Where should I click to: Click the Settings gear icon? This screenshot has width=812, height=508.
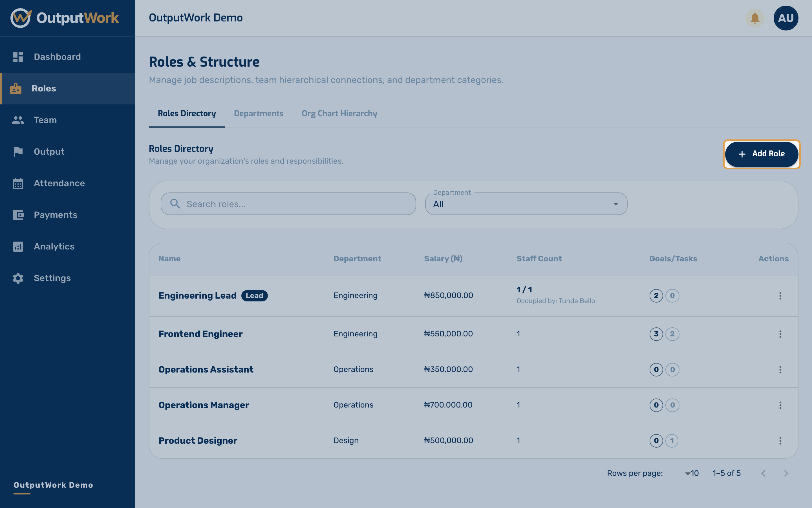click(18, 278)
